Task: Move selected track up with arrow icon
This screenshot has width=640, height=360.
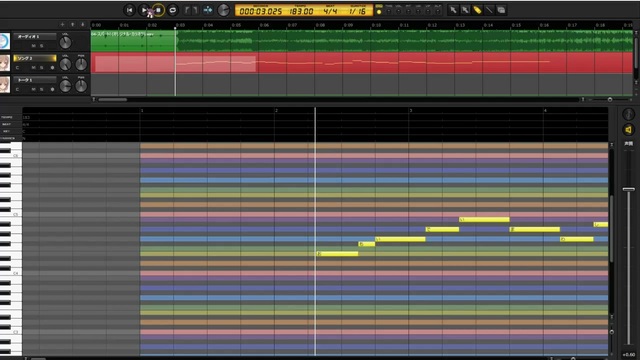Action: pyautogui.click(x=73, y=25)
